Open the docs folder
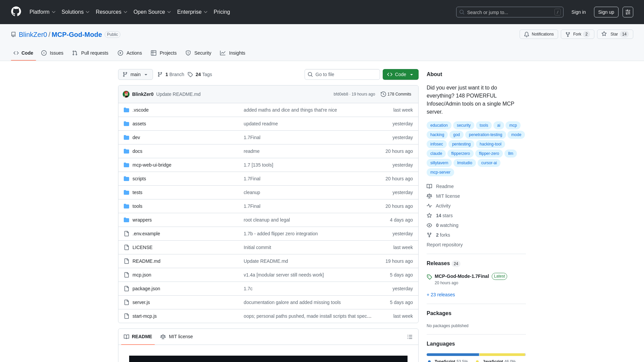The image size is (644, 362). (137, 151)
